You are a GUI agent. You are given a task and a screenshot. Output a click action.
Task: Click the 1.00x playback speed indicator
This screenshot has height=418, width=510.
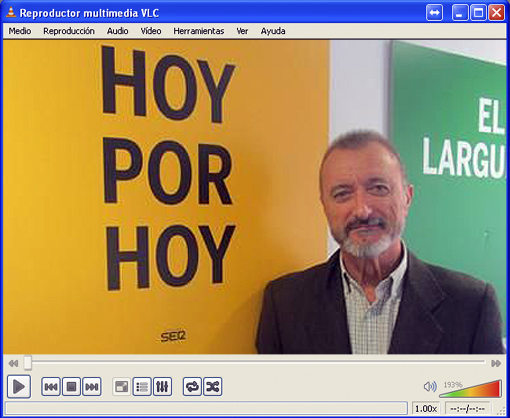426,408
